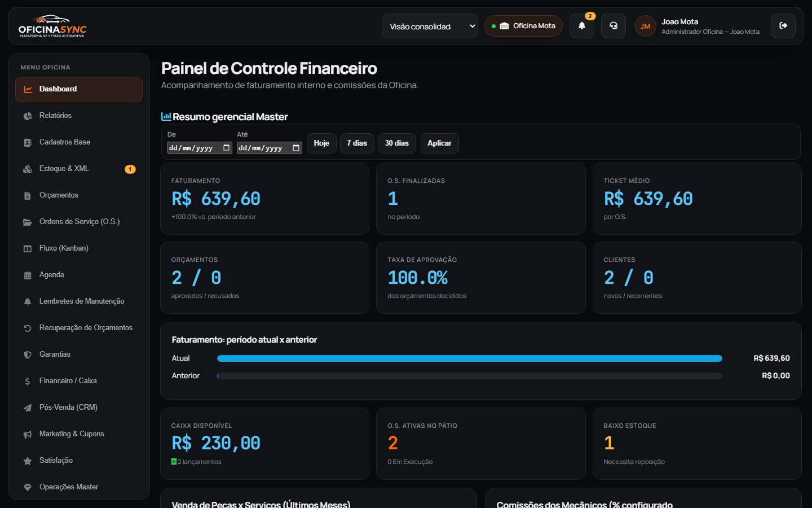The image size is (812, 508).
Task: Click the Estoque badge showing 1
Action: tap(130, 169)
